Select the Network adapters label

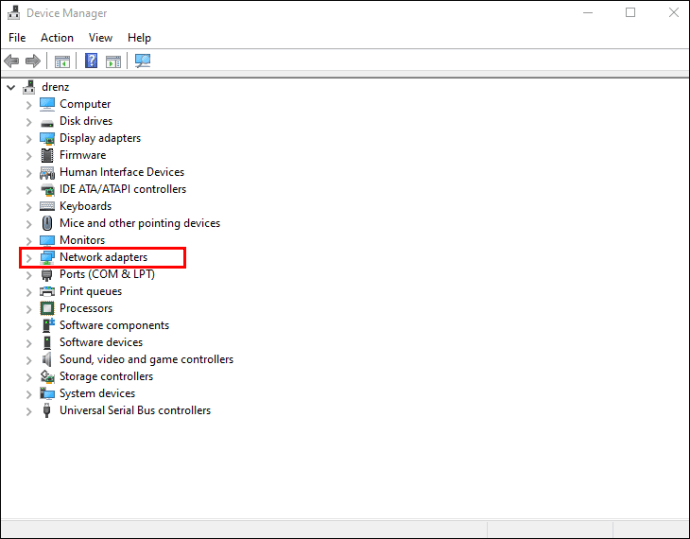pyautogui.click(x=103, y=257)
